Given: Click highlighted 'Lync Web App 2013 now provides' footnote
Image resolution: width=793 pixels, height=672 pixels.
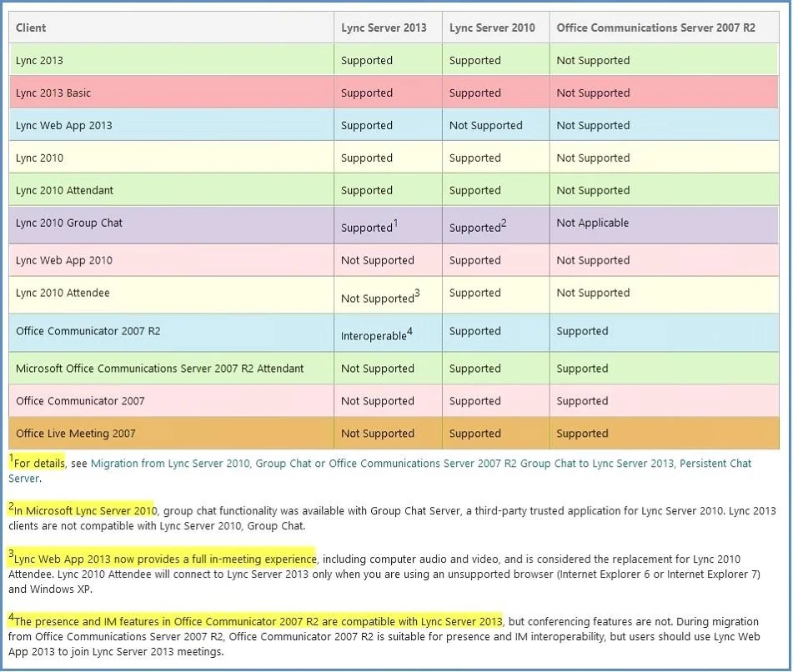Looking at the screenshot, I should (163, 559).
